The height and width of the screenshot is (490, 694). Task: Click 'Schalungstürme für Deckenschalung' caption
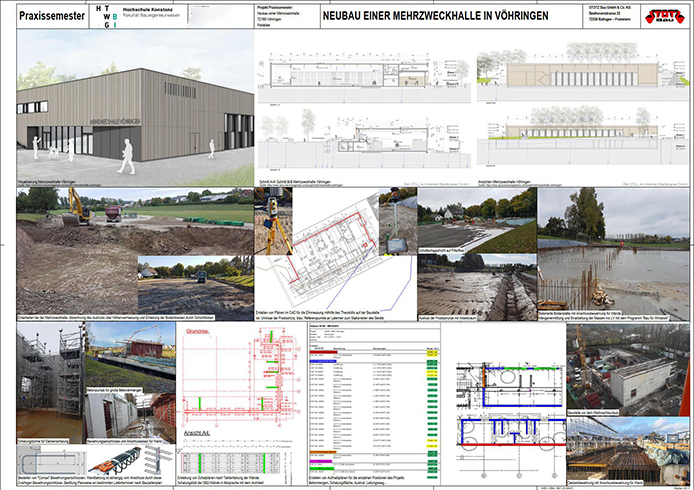[44, 442]
